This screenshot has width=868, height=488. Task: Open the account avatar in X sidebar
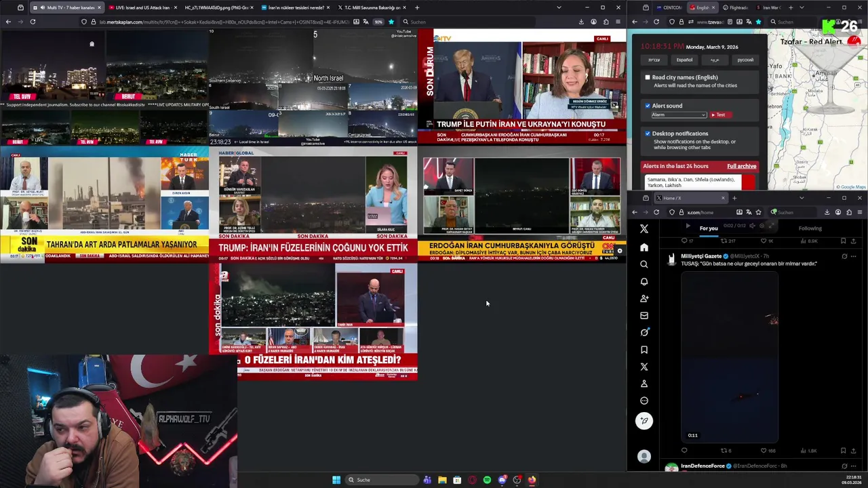tap(644, 457)
